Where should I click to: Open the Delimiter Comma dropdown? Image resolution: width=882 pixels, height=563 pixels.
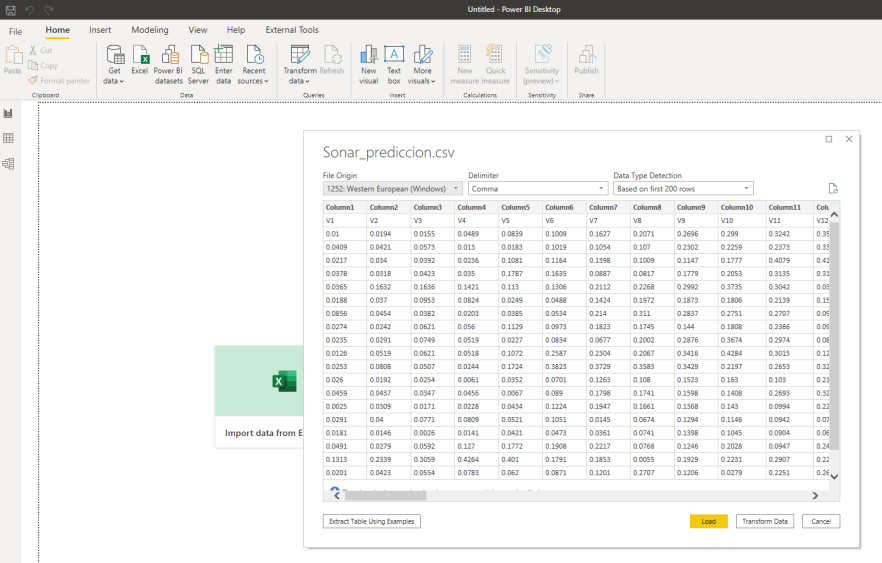click(538, 188)
